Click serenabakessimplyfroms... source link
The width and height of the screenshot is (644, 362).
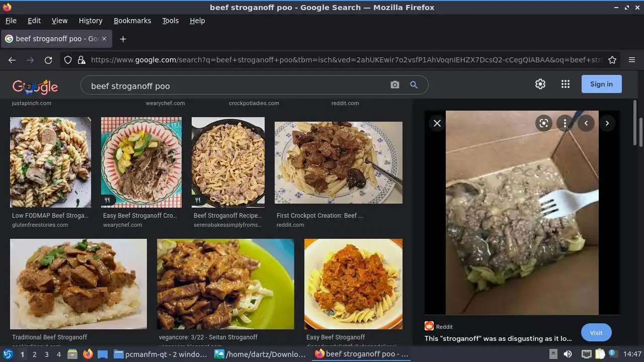pyautogui.click(x=227, y=225)
